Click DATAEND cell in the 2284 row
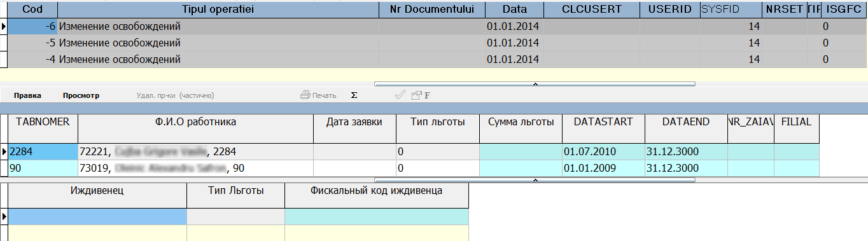 click(686, 152)
